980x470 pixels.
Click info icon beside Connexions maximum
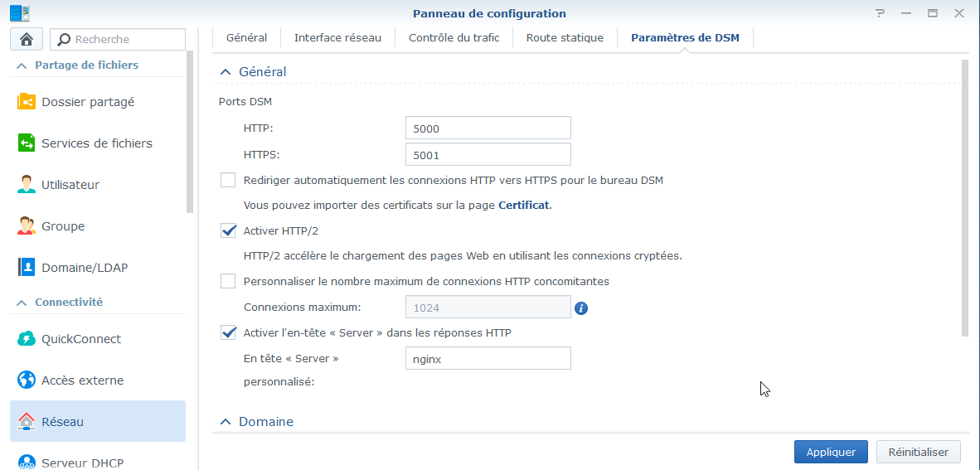click(581, 308)
